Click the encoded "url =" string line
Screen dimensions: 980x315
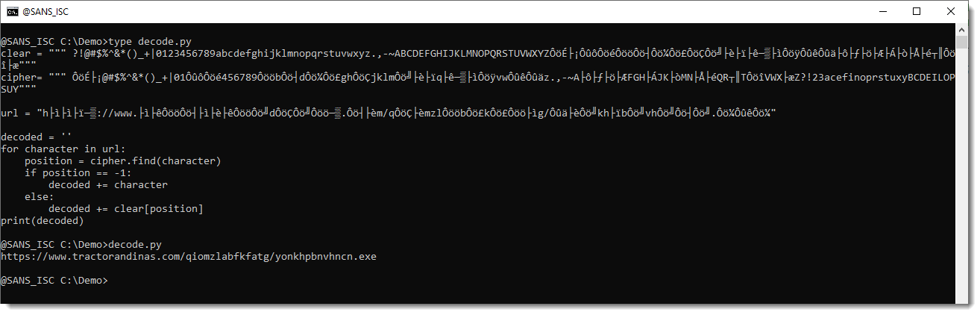coord(389,113)
